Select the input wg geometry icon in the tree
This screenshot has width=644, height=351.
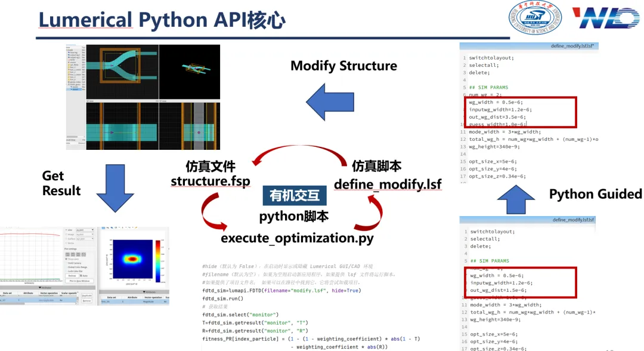[70, 53]
